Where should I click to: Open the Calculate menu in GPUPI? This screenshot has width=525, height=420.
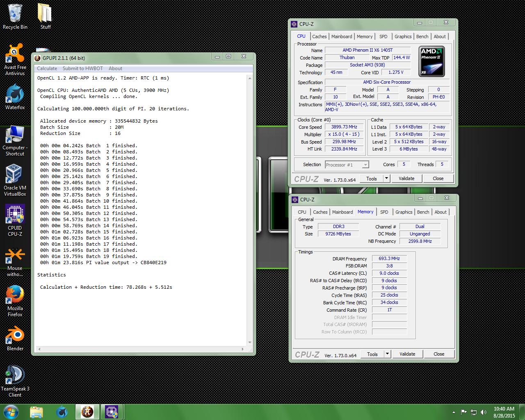pos(47,68)
